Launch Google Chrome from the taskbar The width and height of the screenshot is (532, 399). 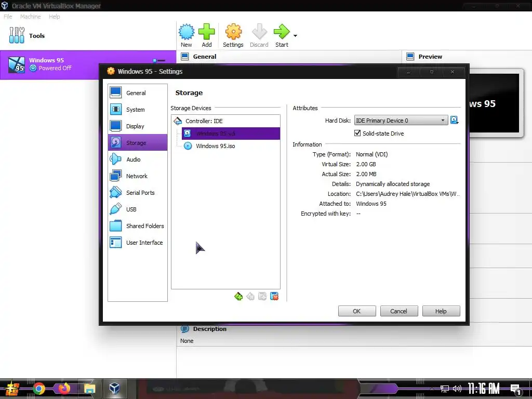coord(38,389)
